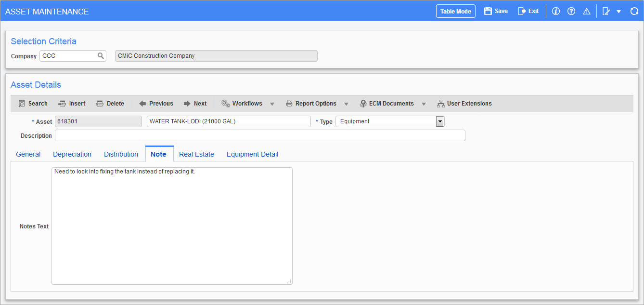Open the Equipment Detail tab
Screen dimensions: 644x305
pos(252,154)
